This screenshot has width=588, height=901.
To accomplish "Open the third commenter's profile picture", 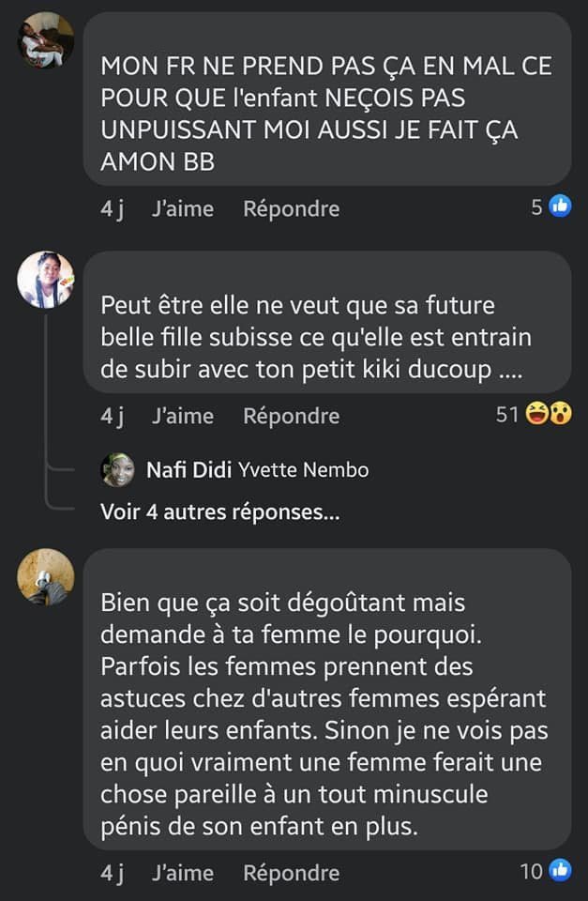I will pyautogui.click(x=46, y=576).
